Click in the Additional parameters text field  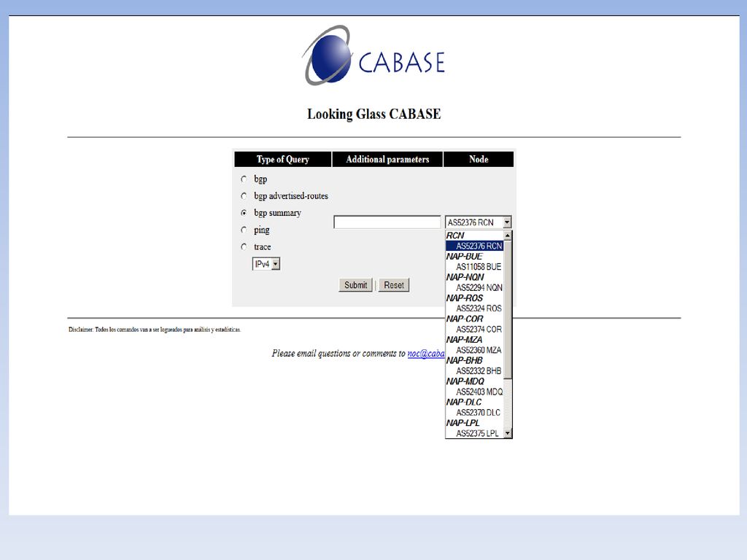[x=387, y=222]
